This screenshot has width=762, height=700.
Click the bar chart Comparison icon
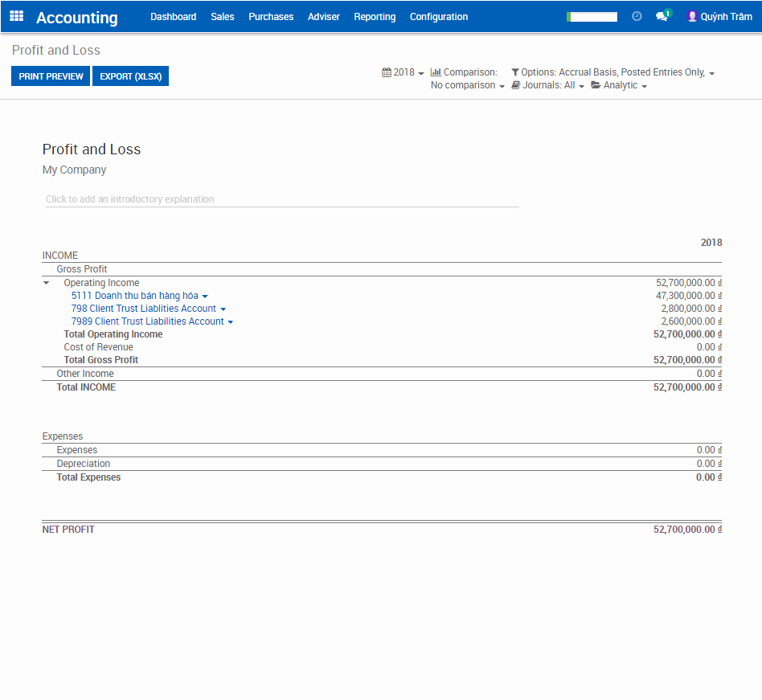(x=436, y=72)
